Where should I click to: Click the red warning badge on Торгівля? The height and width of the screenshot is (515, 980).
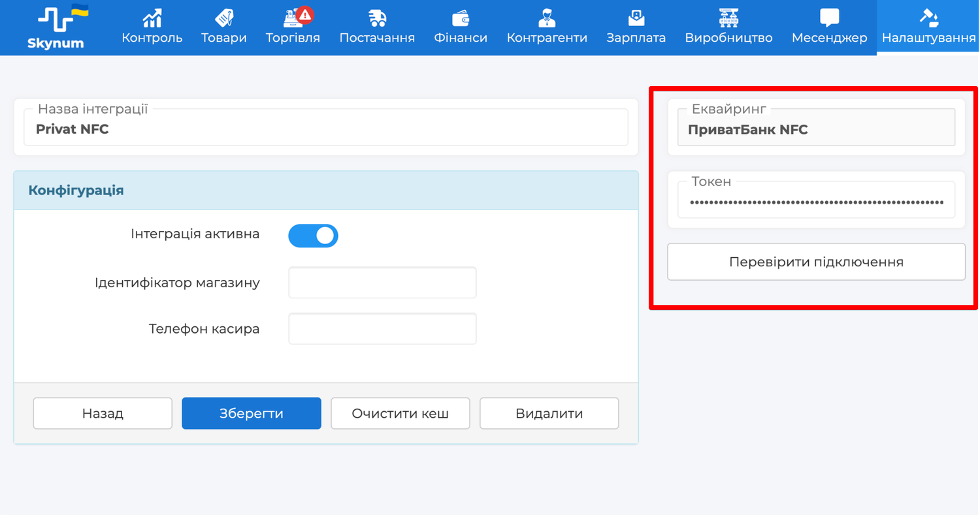[x=304, y=14]
